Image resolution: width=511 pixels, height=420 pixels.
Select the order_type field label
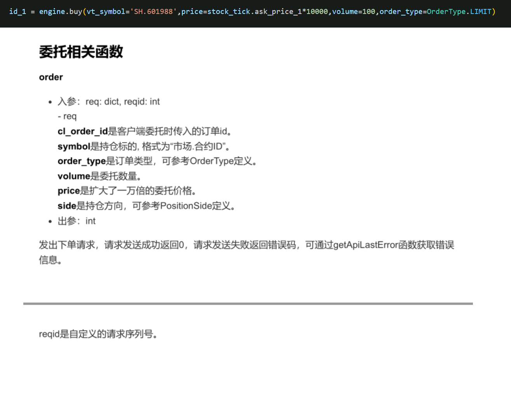[81, 161]
